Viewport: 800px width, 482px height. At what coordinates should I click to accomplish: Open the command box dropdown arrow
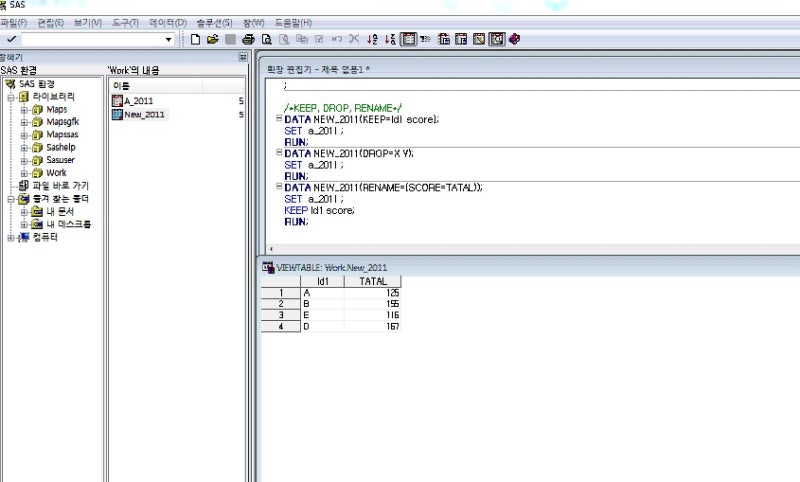(x=169, y=39)
